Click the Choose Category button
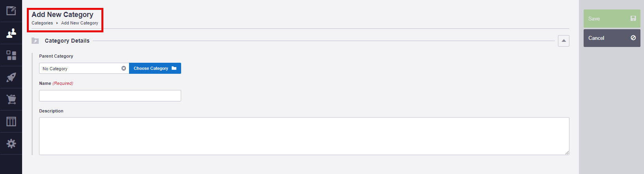This screenshot has width=644, height=174. (x=155, y=68)
